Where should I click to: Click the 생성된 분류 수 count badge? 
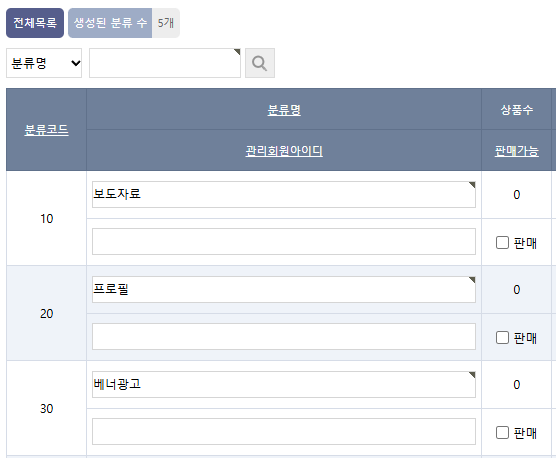pyautogui.click(x=124, y=23)
